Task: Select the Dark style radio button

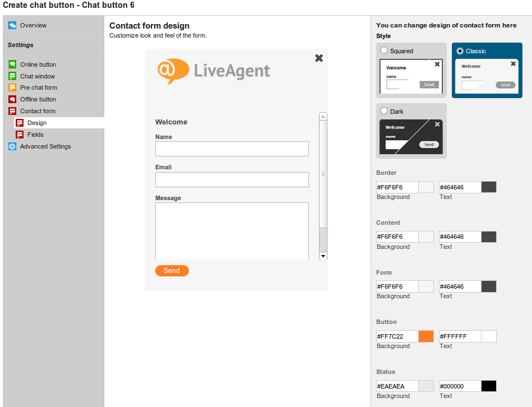Action: point(384,111)
